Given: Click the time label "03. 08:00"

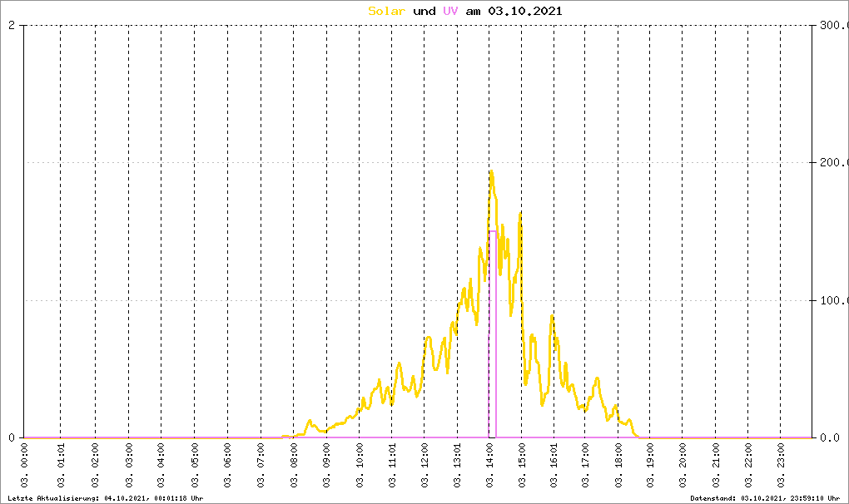Looking at the screenshot, I should click(x=294, y=466).
